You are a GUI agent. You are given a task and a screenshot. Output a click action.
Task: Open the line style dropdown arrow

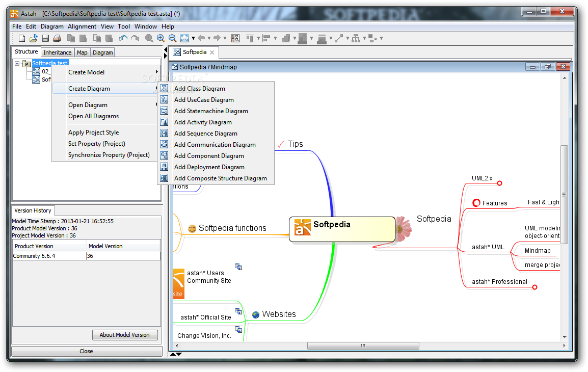348,38
